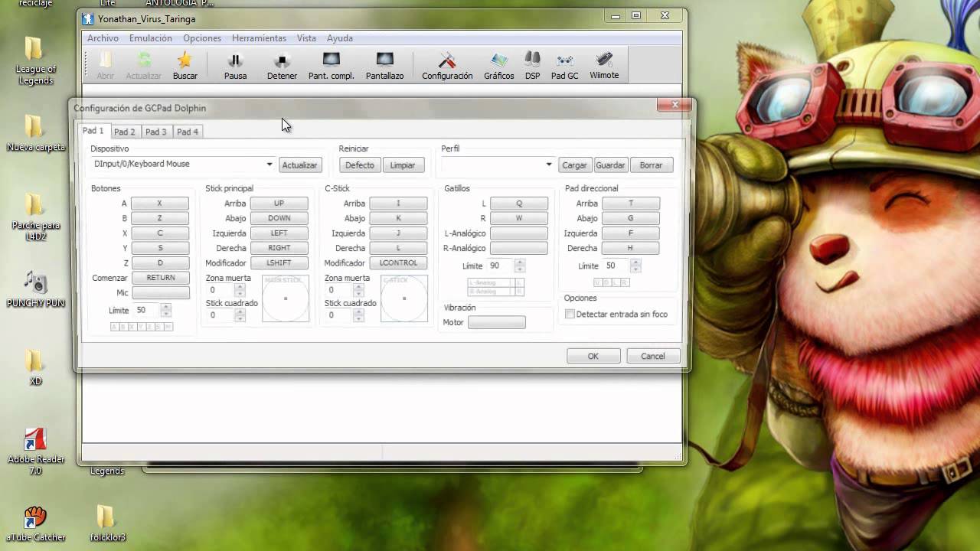Remap button A currently set to X
Image resolution: width=980 pixels, height=551 pixels.
pyautogui.click(x=160, y=204)
